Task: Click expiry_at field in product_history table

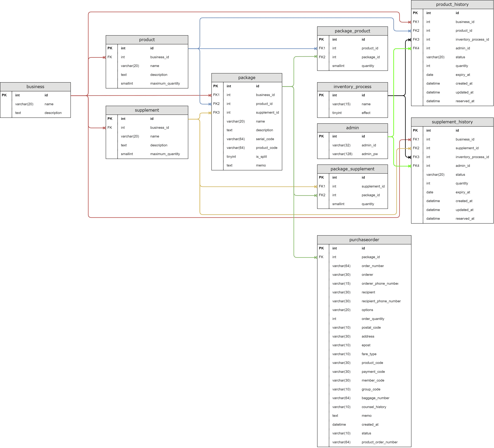Action: [x=463, y=75]
